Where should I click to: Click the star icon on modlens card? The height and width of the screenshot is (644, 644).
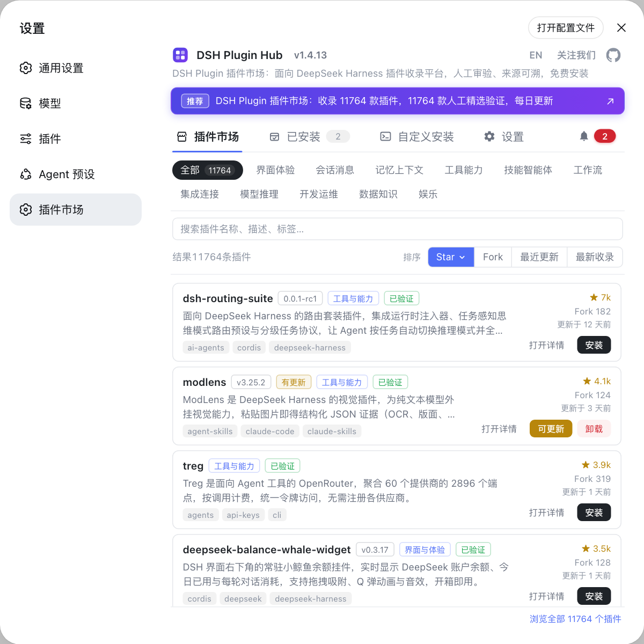click(x=587, y=381)
